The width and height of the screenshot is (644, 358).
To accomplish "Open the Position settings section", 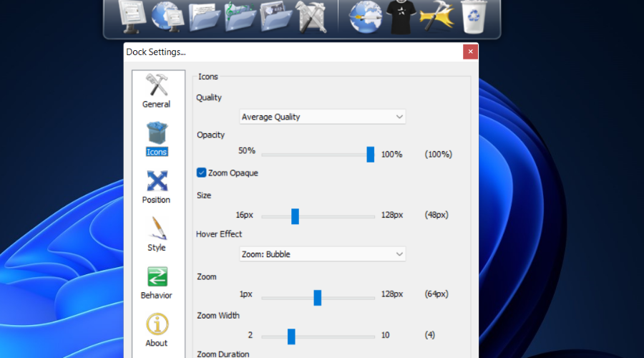I will point(157,187).
